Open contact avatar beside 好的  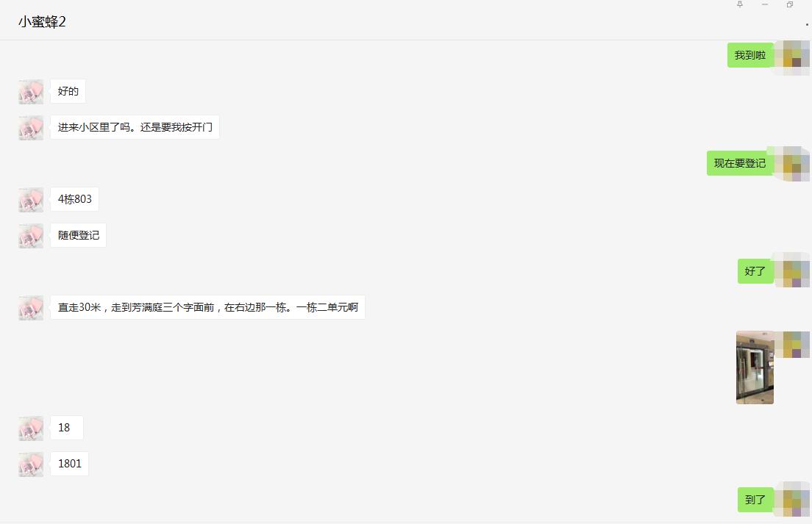click(31, 92)
